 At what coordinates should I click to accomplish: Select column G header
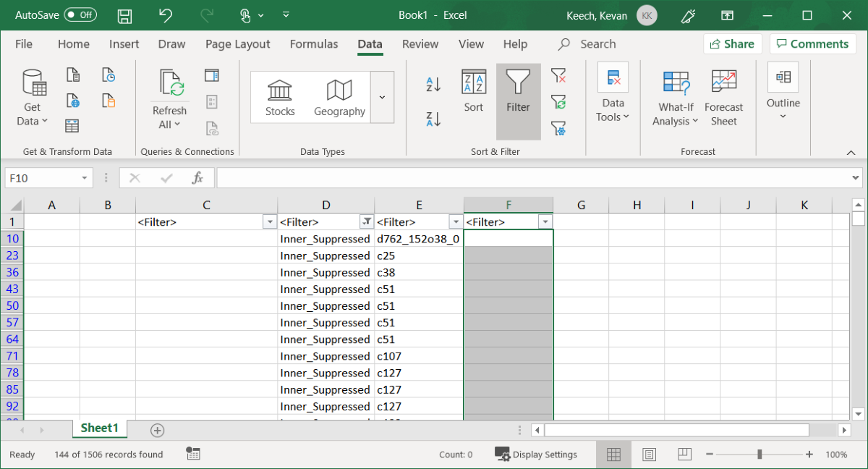[581, 206]
